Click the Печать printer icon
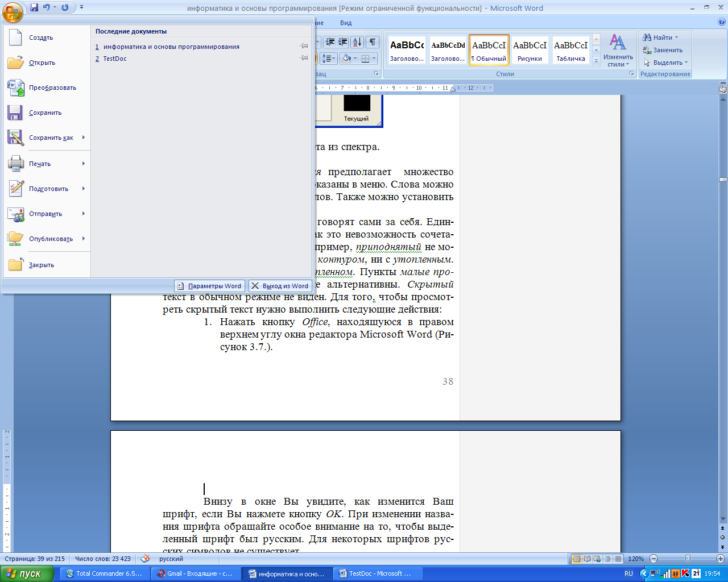 15,164
